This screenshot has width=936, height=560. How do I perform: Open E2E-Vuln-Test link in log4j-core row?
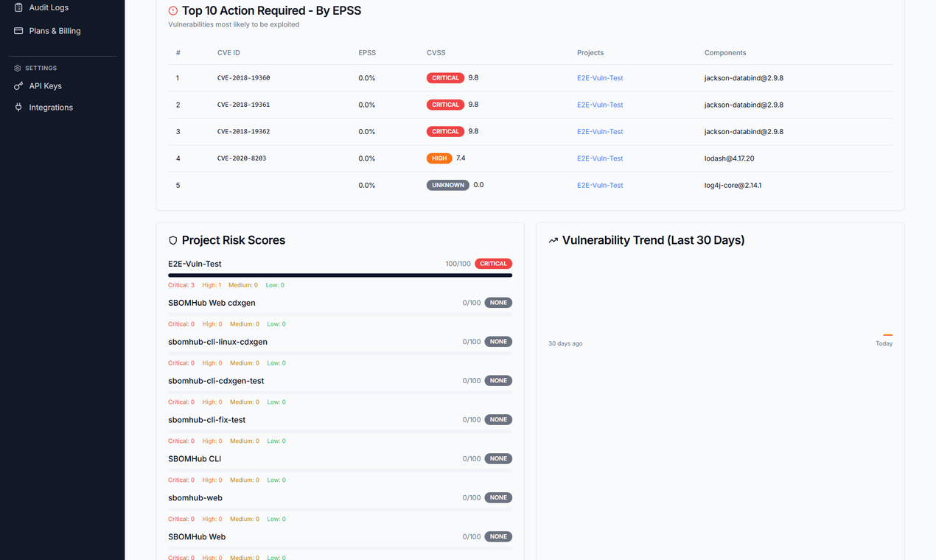pos(600,186)
